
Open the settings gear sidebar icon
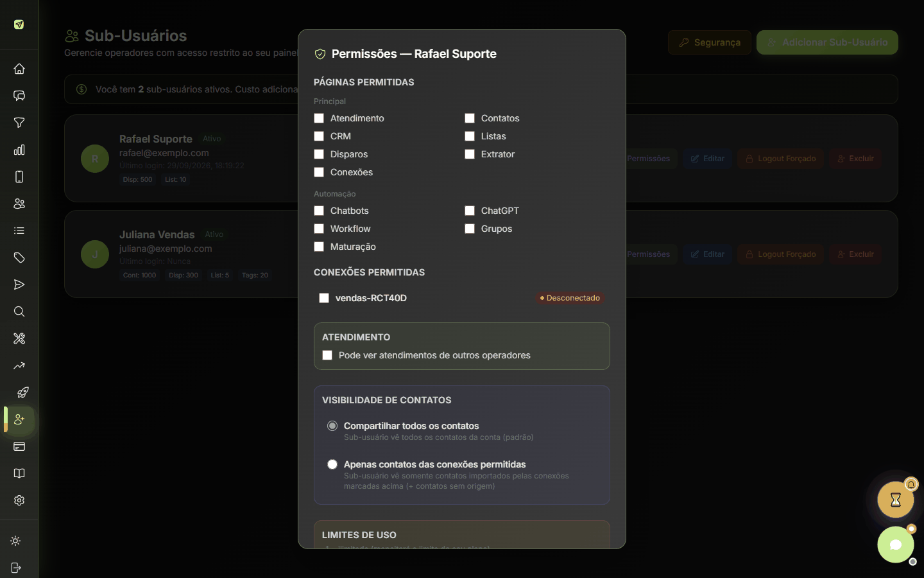(19, 500)
